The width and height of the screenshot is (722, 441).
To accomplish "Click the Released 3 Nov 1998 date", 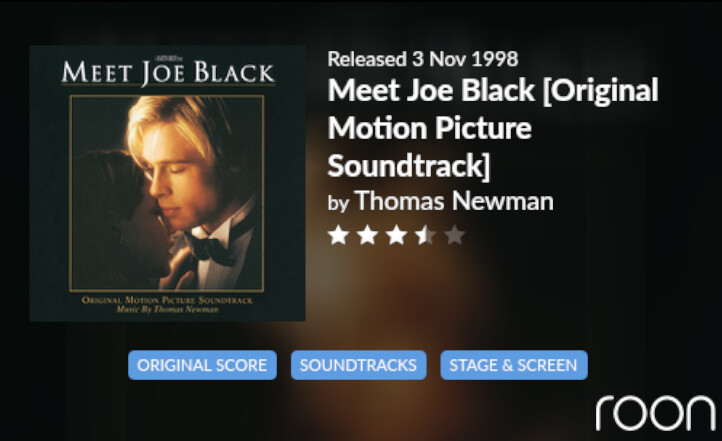I will point(422,59).
